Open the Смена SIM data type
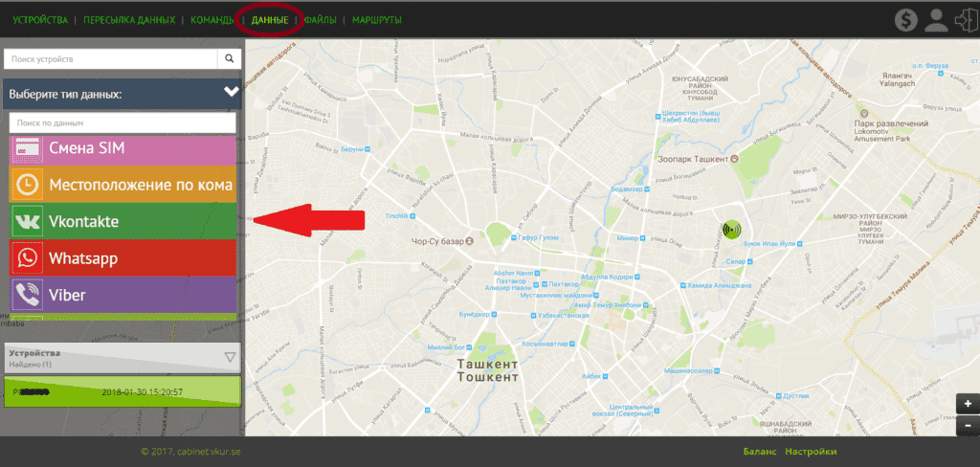This screenshot has width=980, height=467. click(124, 148)
